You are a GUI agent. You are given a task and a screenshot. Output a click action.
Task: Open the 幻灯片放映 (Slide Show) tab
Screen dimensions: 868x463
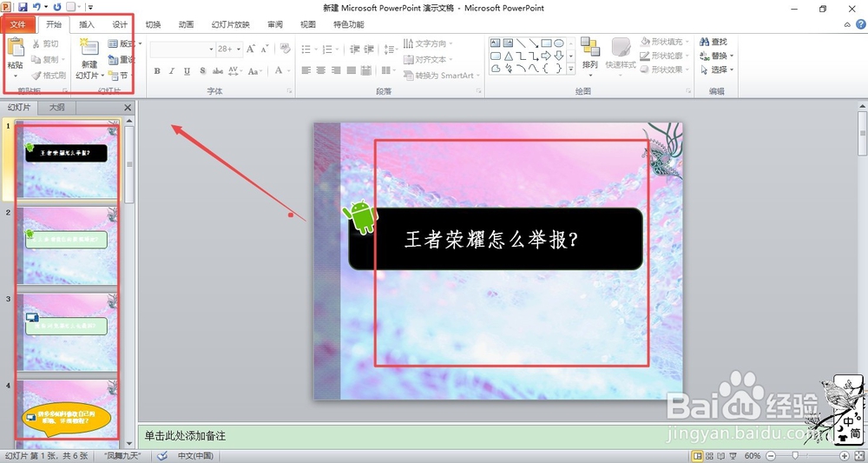click(x=231, y=24)
